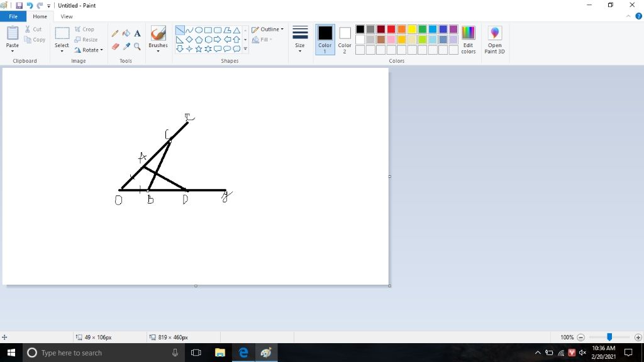Click the Undo arrow in title bar
644x362 pixels.
click(x=30, y=5)
